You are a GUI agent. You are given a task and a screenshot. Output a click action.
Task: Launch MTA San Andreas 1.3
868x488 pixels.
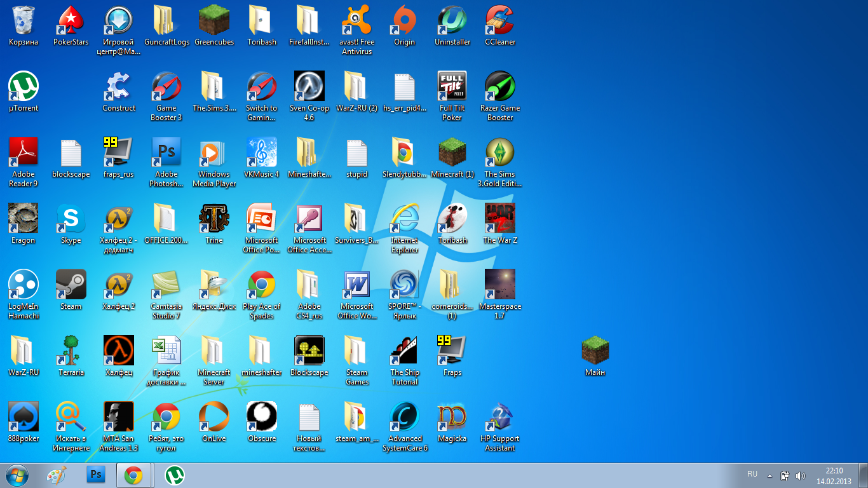pyautogui.click(x=119, y=417)
